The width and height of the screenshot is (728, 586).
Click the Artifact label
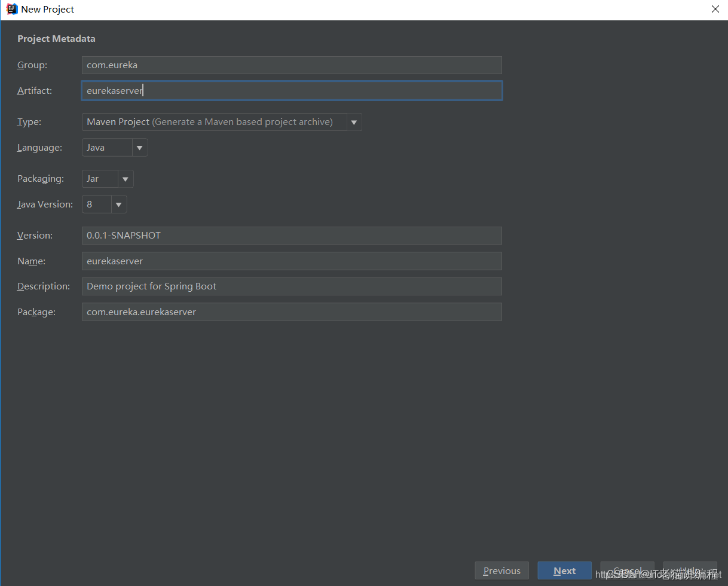point(35,91)
